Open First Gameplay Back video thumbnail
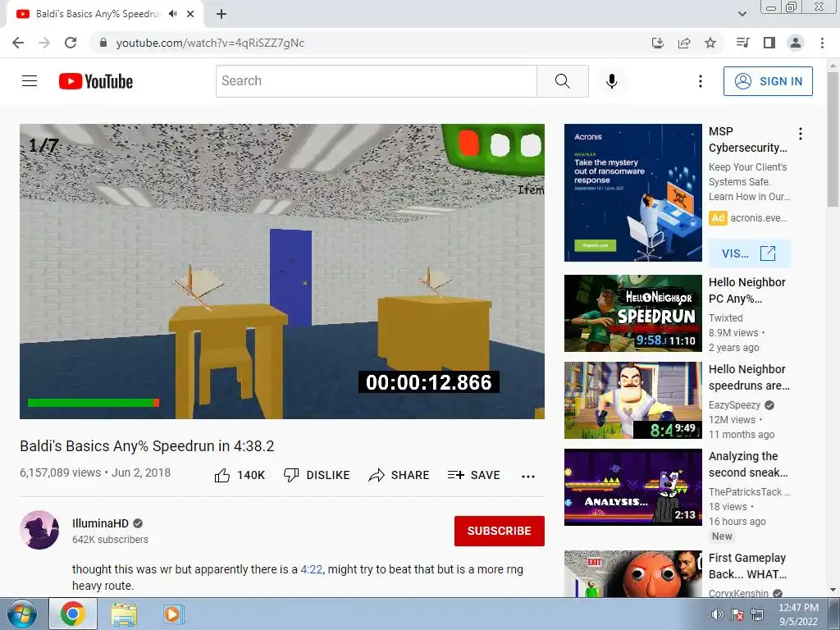Image resolution: width=840 pixels, height=630 pixels. point(633,573)
